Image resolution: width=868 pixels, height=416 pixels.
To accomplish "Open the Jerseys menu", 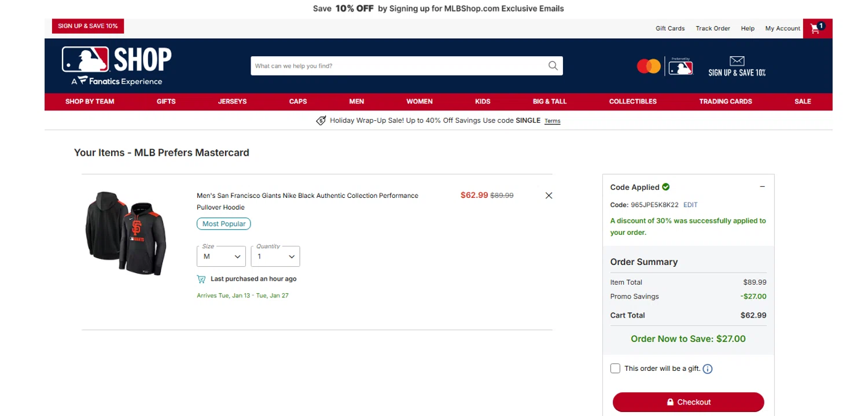I will click(x=232, y=101).
